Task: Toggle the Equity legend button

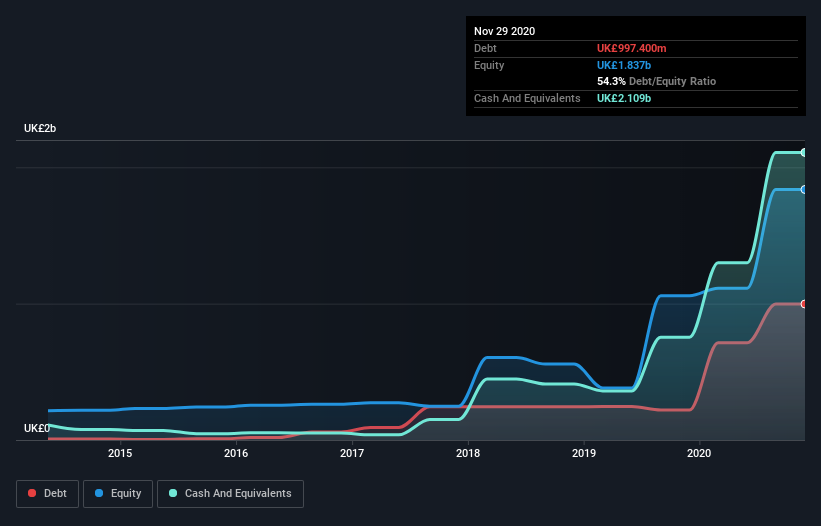Action: pyautogui.click(x=118, y=494)
